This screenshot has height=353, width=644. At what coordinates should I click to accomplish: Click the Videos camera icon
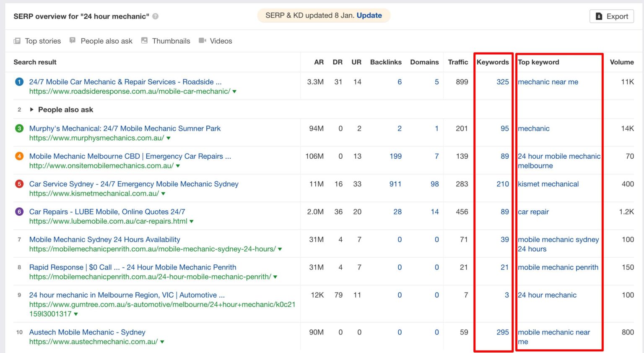203,41
